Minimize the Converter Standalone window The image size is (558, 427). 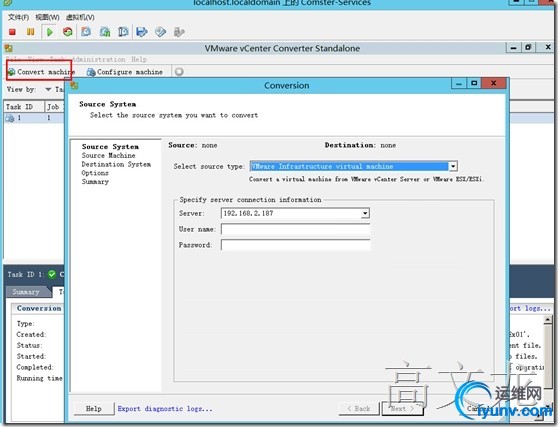coord(514,47)
